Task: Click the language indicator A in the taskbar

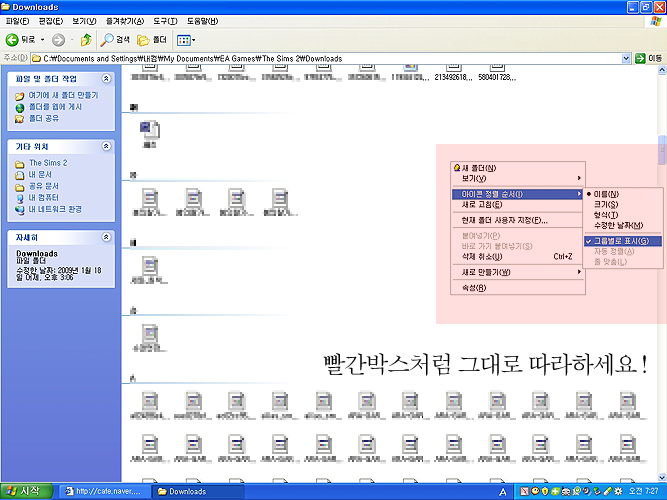Action: (x=503, y=492)
